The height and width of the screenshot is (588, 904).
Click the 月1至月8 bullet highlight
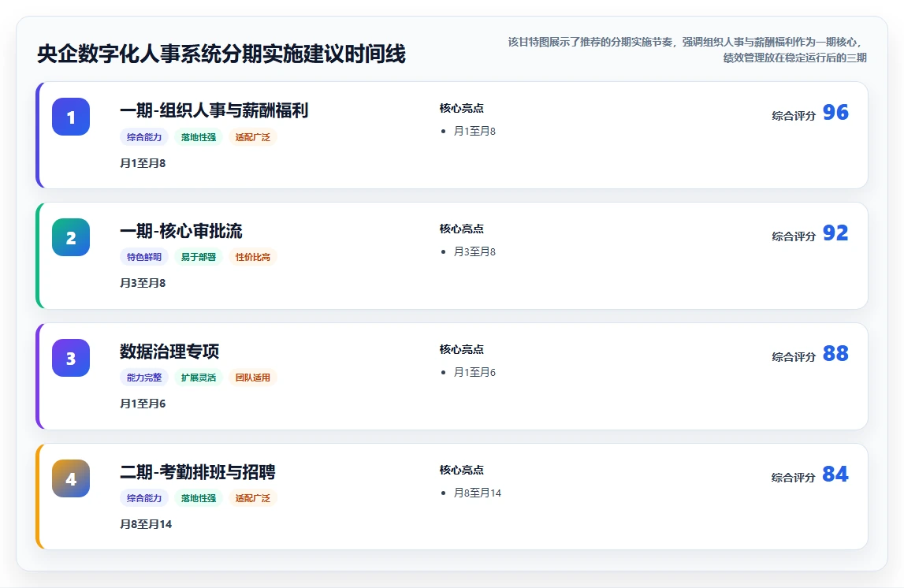tap(474, 132)
